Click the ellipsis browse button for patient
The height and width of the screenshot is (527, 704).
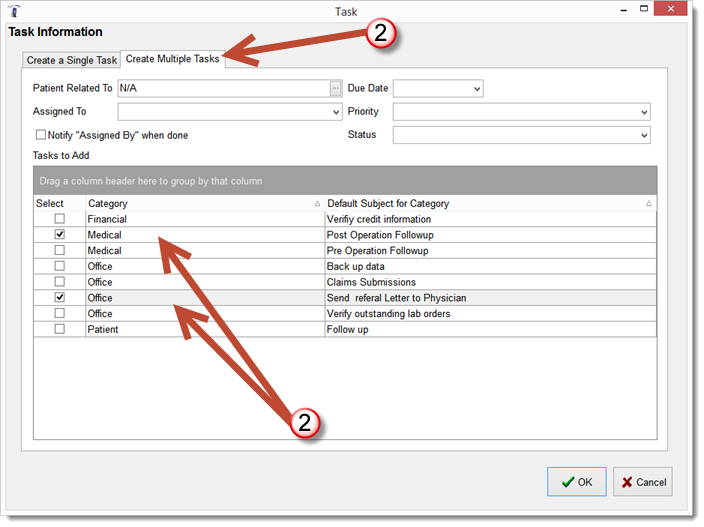point(336,89)
